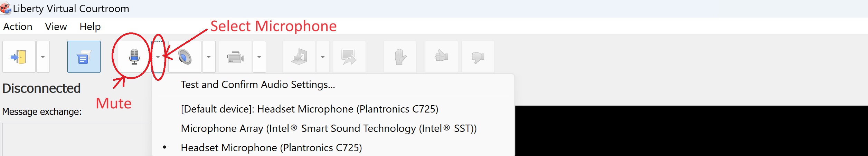The height and width of the screenshot is (156, 868).
Task: Click the thumbs up icon
Action: point(442,57)
